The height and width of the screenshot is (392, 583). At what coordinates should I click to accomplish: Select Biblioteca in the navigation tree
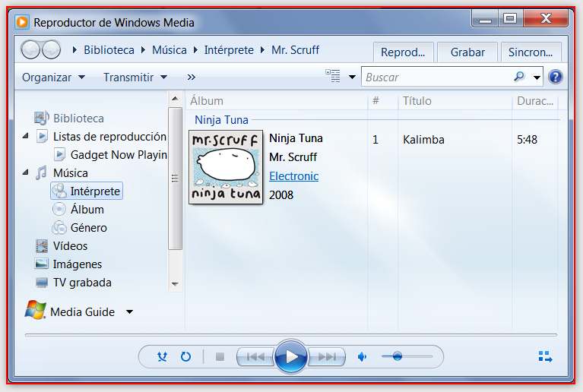point(78,119)
